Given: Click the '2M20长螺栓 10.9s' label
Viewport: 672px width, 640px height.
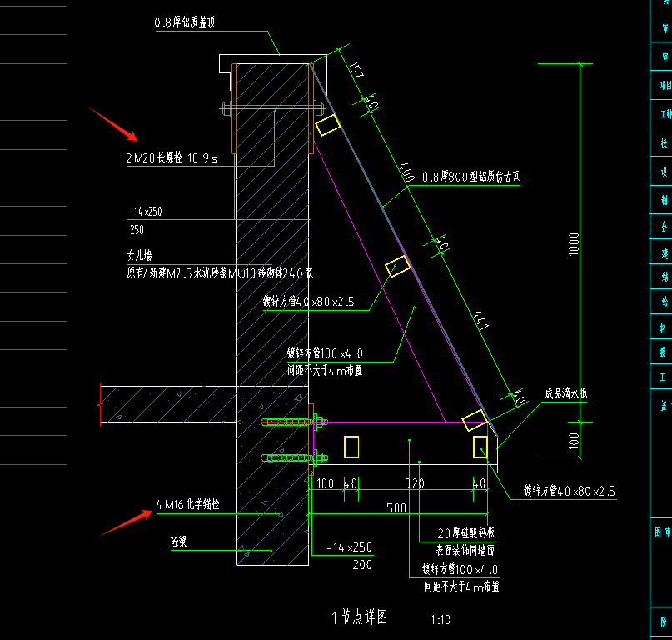Looking at the screenshot, I should coord(172,157).
